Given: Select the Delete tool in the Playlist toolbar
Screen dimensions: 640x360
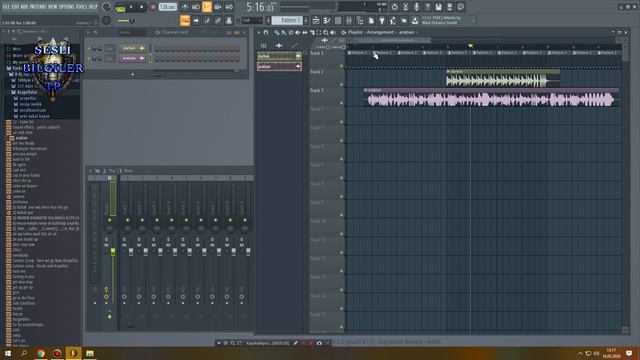Looking at the screenshot, I should point(291,32).
